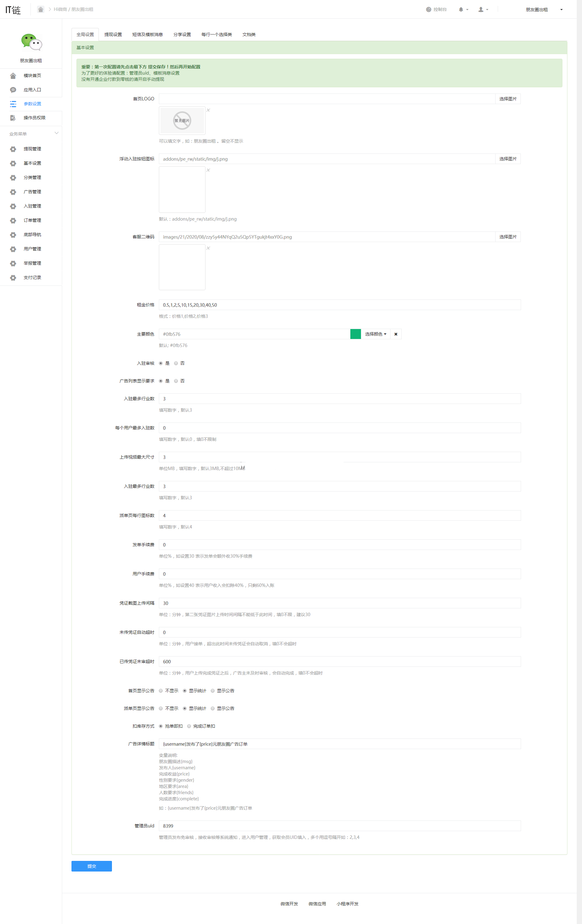Viewport: 582px width, 924px height.
Task: Click the 已传凭证未审超时 input field
Action: click(x=340, y=661)
